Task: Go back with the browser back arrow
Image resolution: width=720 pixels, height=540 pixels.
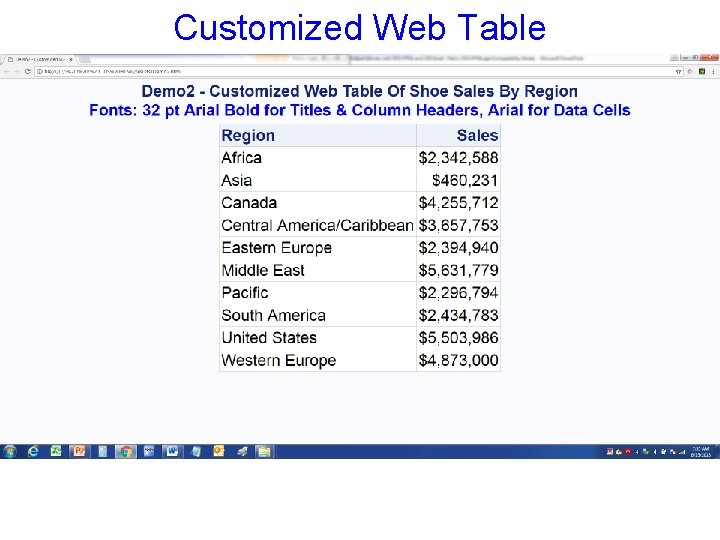Action: [x=6, y=72]
